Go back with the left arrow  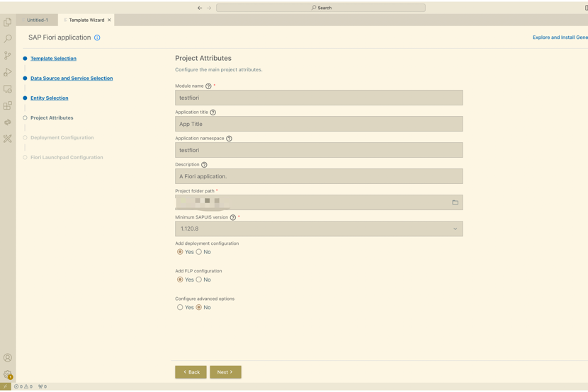(200, 8)
